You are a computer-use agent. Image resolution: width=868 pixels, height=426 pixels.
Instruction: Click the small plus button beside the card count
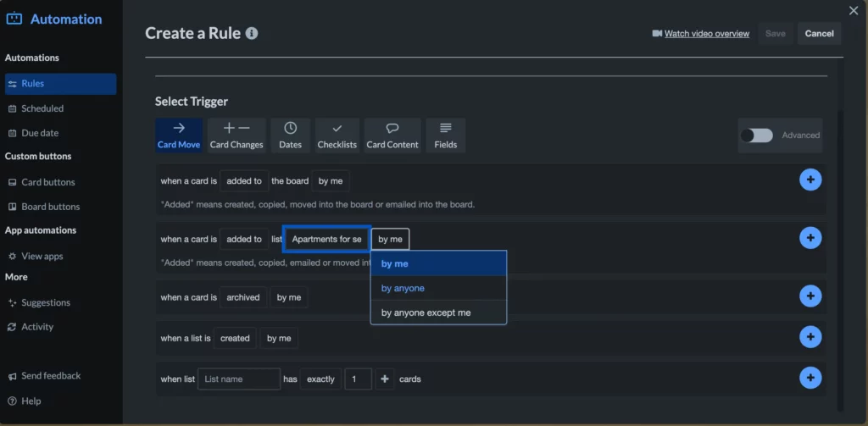click(x=385, y=379)
